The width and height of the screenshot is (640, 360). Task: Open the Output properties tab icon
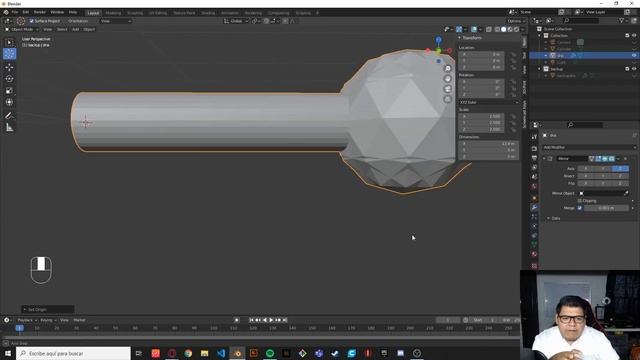(x=534, y=158)
